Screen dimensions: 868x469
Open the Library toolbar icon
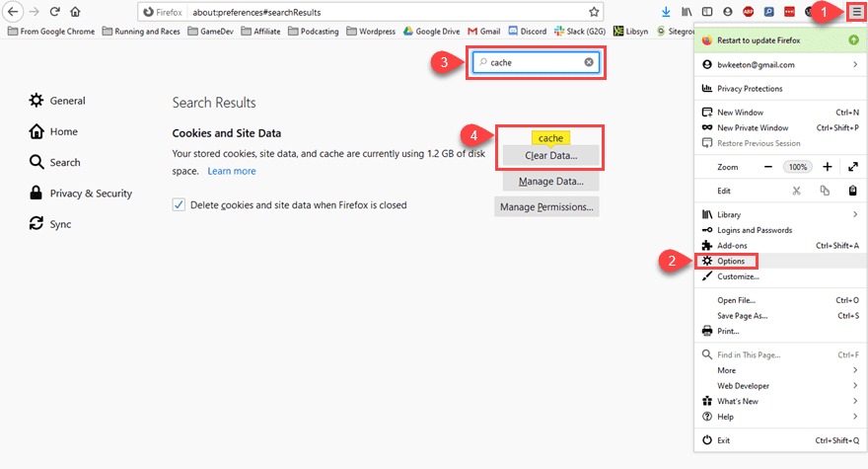click(687, 12)
